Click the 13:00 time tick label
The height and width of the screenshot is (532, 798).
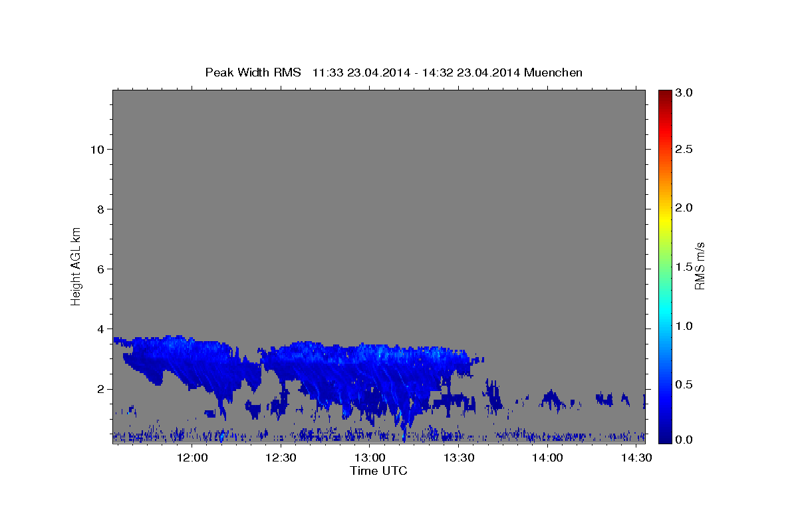tap(370, 458)
